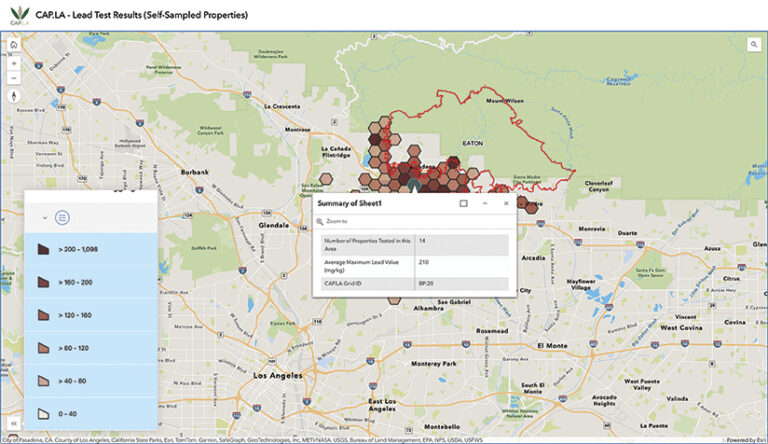Dock the Summary of Sheet1 popup
Viewport: 768px width, 444px height.
point(463,203)
